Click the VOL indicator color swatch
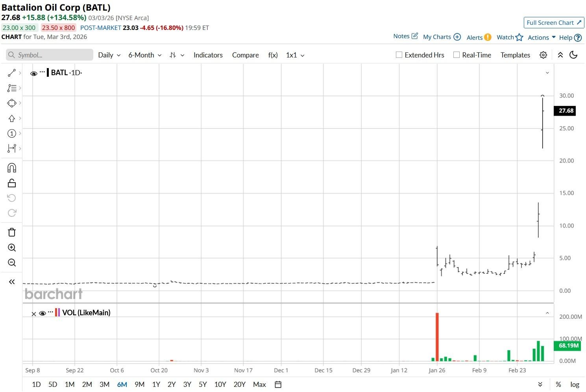586x392 pixels. tap(57, 313)
